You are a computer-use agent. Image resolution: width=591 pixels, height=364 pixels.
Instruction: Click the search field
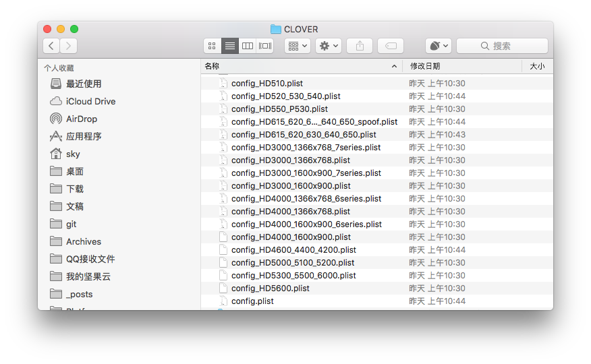502,46
